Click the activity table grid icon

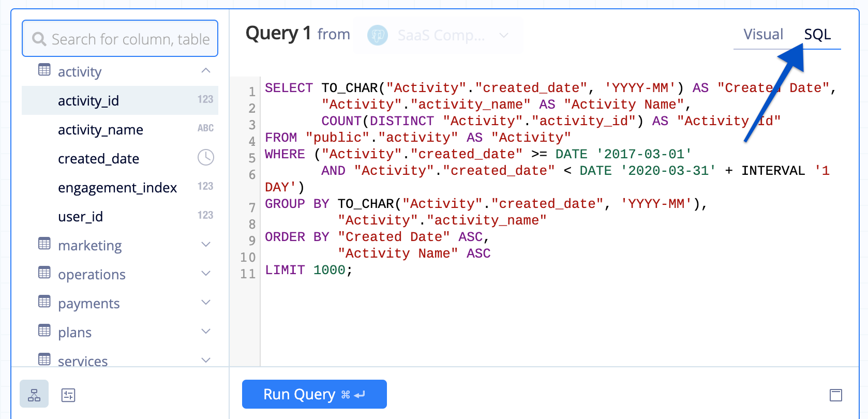click(x=44, y=70)
